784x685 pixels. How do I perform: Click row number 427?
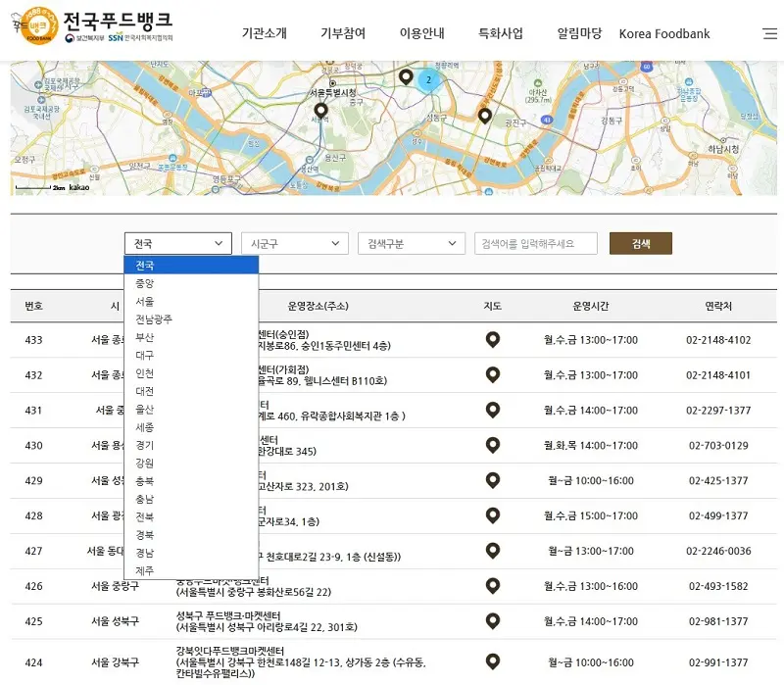click(x=33, y=551)
